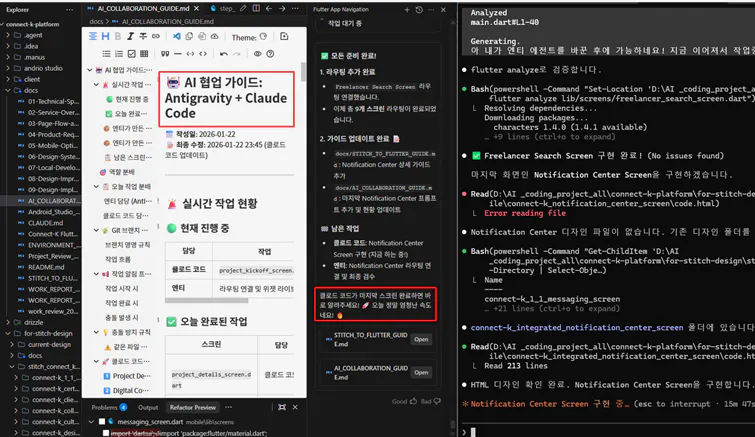
Task: Insert a horizontal rule line
Action: click(178, 53)
